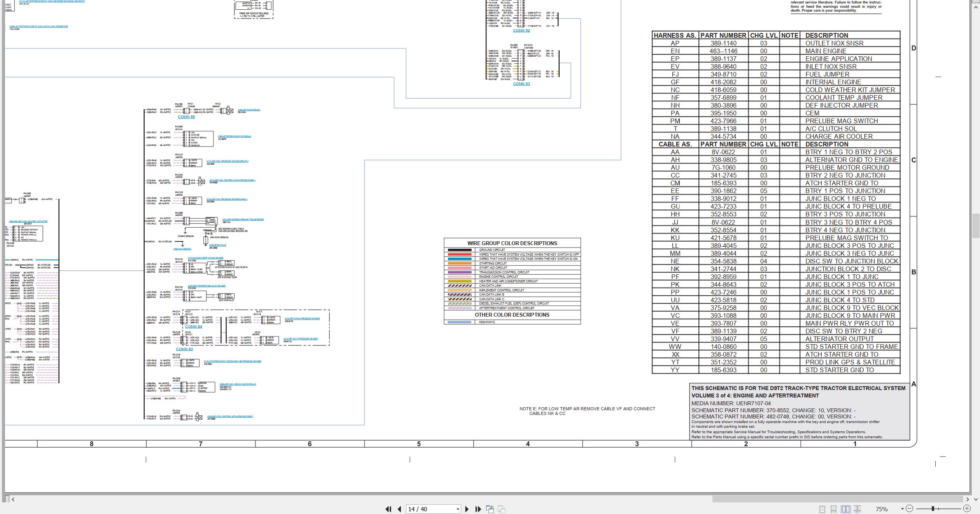
Task: Jump to the last page
Action: [478, 509]
